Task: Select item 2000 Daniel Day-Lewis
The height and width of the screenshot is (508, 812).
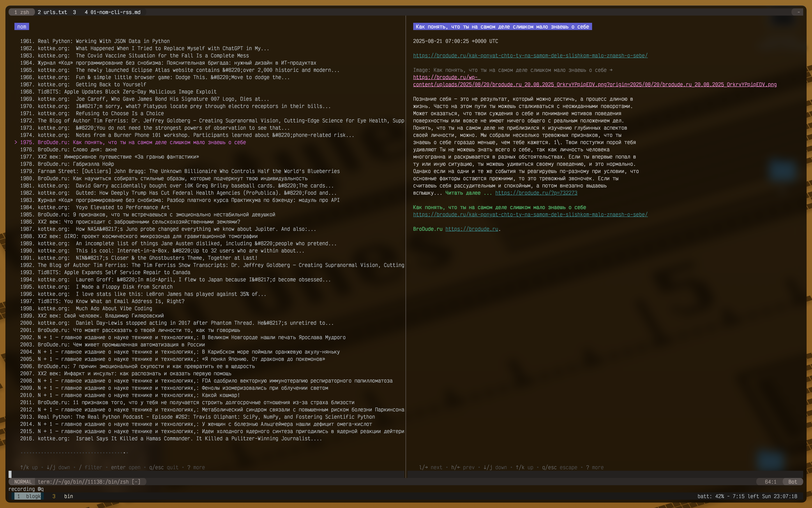Action: [x=177, y=323]
